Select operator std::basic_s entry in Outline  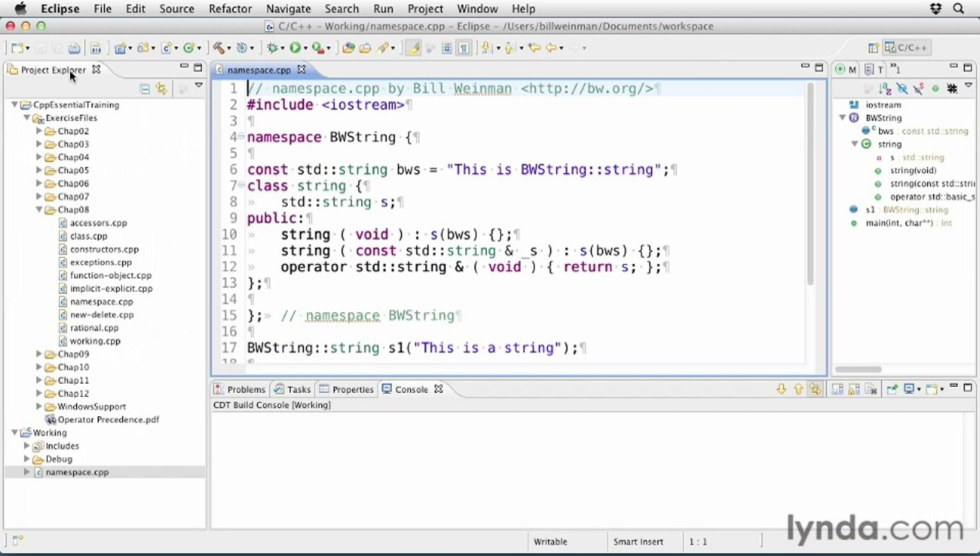coord(932,197)
